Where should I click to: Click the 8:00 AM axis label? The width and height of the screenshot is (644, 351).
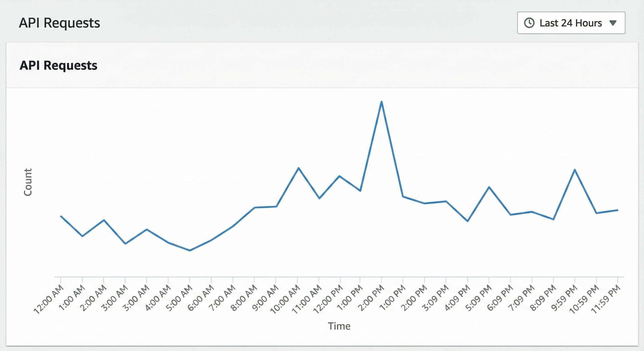tap(244, 298)
